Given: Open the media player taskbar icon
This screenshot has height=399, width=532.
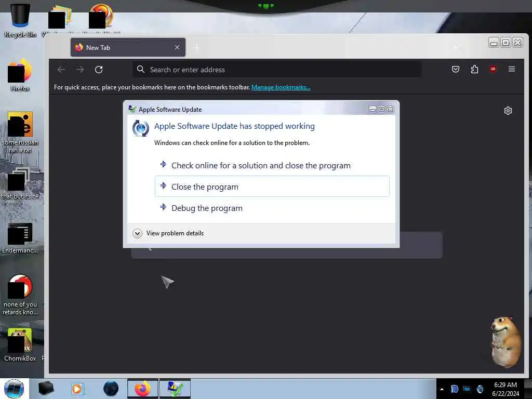Looking at the screenshot, I should point(77,389).
